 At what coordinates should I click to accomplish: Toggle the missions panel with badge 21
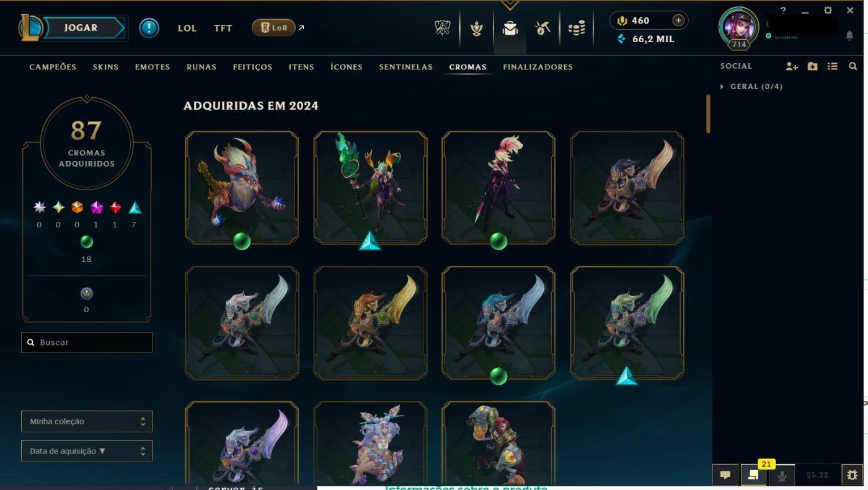tap(753, 475)
